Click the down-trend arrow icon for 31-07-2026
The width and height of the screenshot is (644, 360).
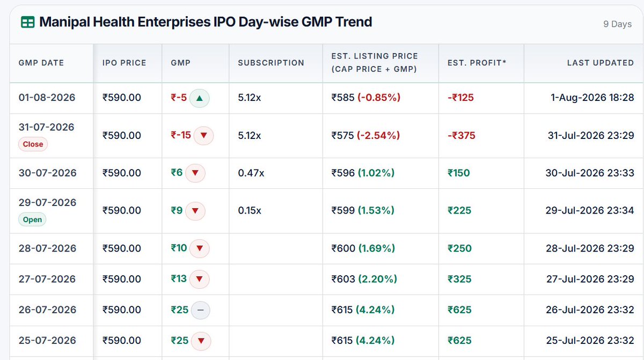tap(203, 136)
